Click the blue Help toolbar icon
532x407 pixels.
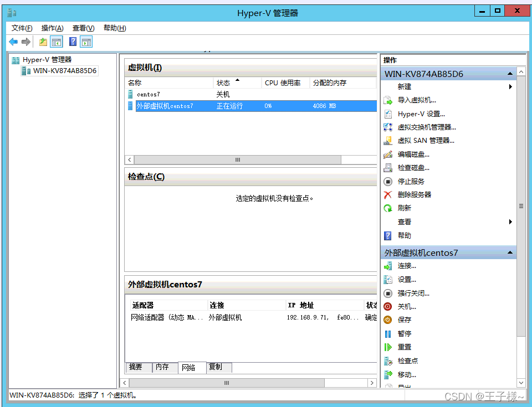click(73, 42)
